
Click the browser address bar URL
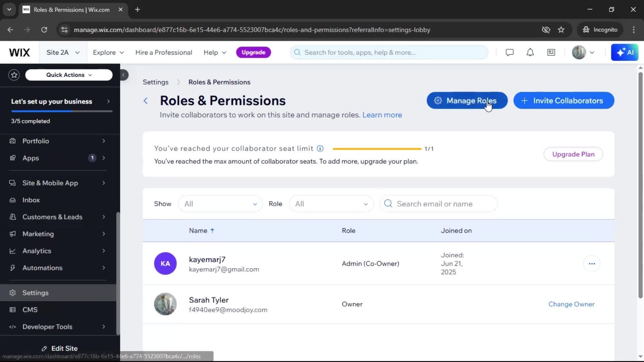[x=252, y=30]
